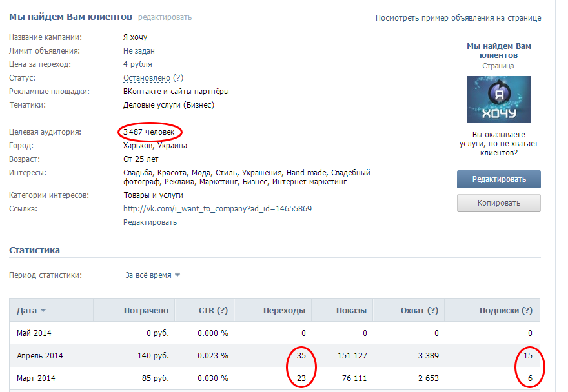Click the Переходы column header
The width and height of the screenshot is (568, 392).
click(284, 311)
